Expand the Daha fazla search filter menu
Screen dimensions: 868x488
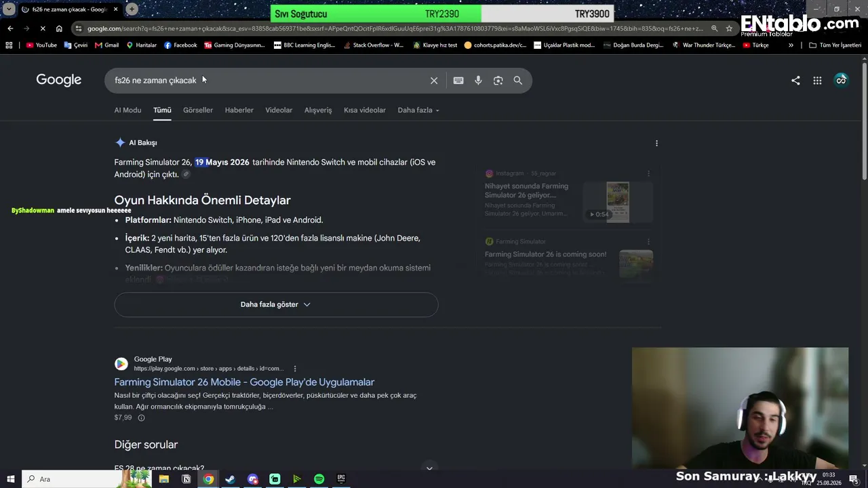pos(418,110)
